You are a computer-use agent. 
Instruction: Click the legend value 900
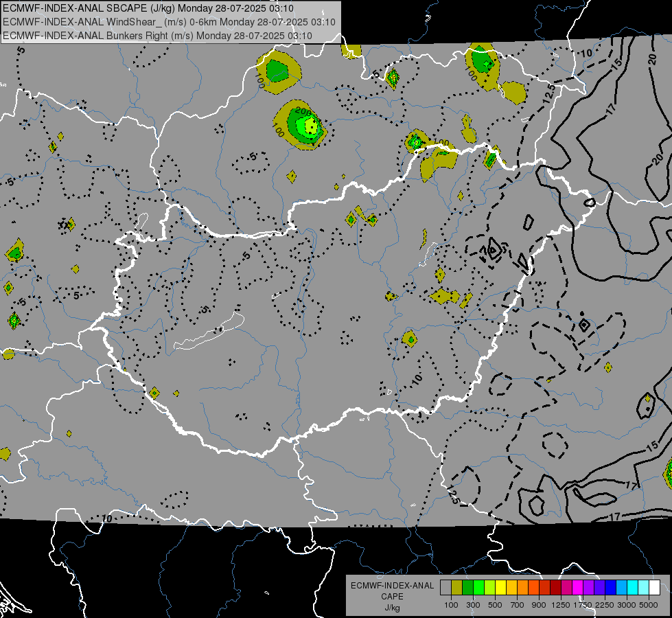pos(539,605)
